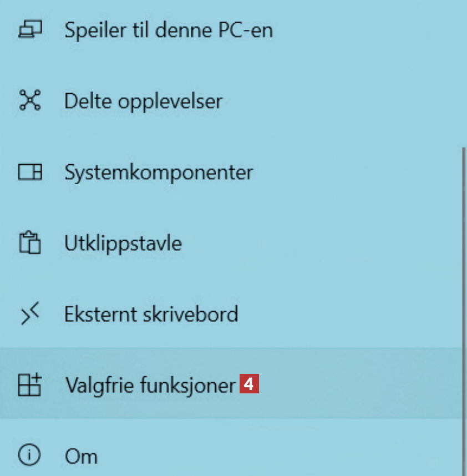Screen dimensions: 467x476
Task: Open the Valgfrie funksjoner text label
Action: tap(150, 384)
